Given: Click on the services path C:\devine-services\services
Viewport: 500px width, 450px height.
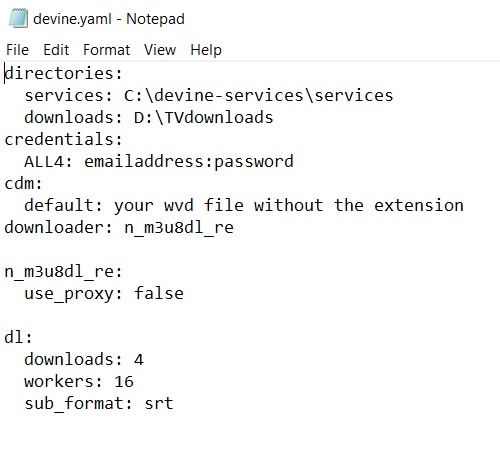Looking at the screenshot, I should [259, 96].
